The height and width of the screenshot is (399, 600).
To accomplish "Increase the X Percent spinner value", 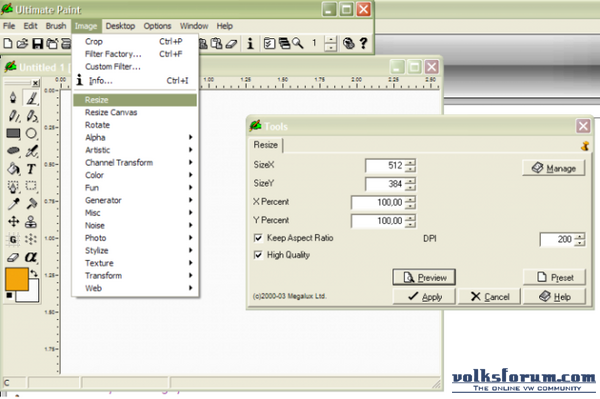I will click(x=411, y=199).
